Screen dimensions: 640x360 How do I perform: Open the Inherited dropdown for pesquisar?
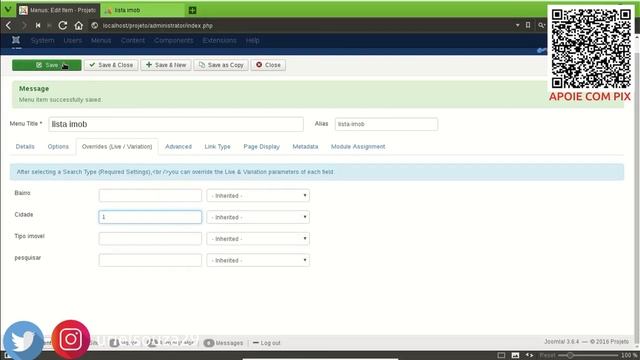click(258, 260)
